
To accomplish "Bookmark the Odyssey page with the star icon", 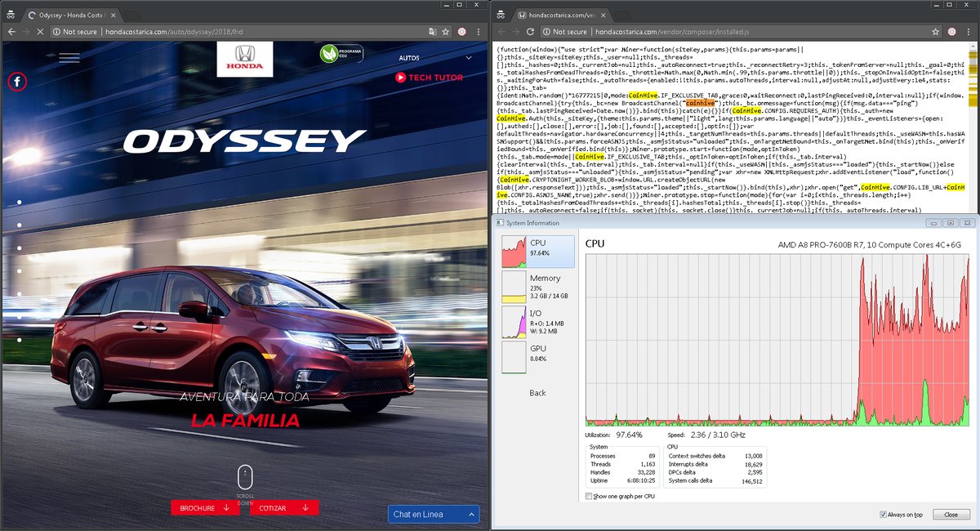I will coord(446,31).
